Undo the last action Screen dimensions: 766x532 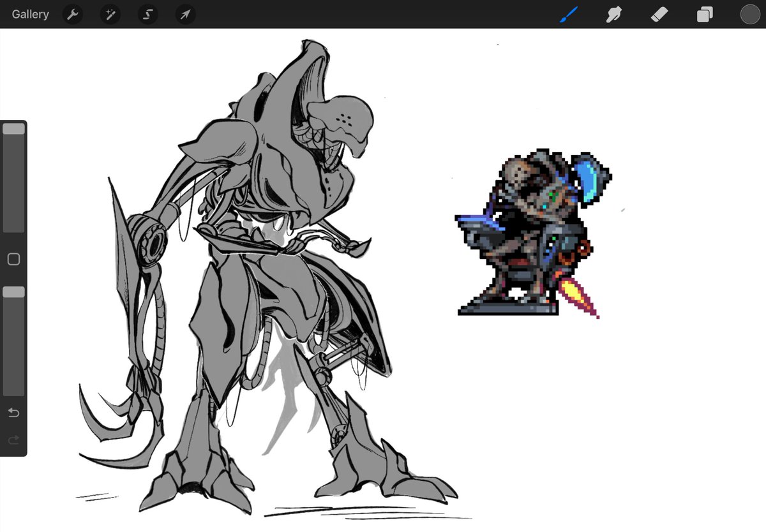pyautogui.click(x=13, y=413)
